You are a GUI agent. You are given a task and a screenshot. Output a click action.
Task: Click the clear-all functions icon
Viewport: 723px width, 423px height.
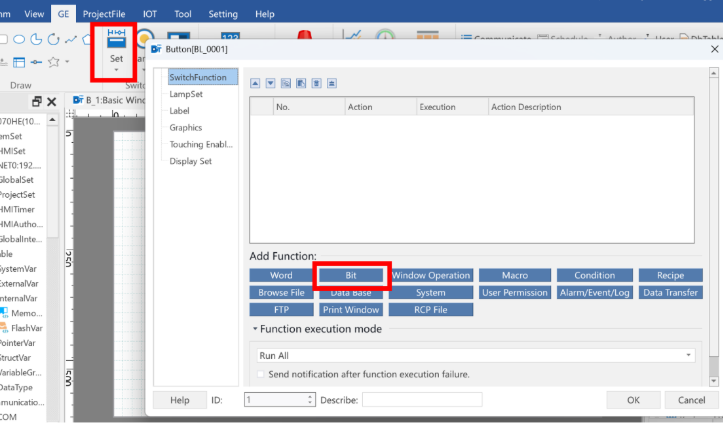tap(332, 83)
